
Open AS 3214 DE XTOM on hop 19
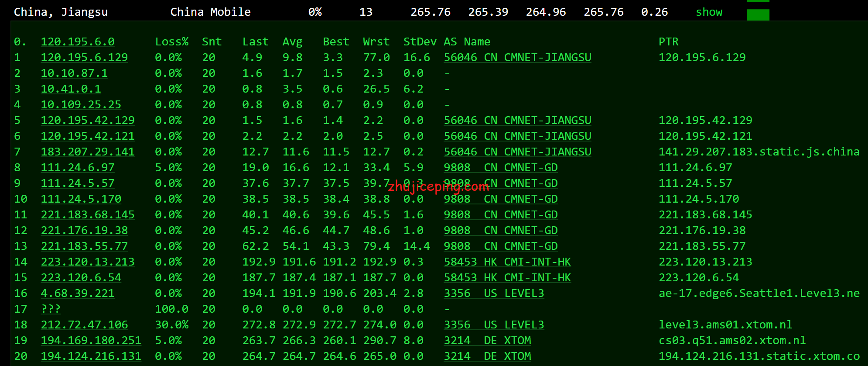(x=487, y=341)
